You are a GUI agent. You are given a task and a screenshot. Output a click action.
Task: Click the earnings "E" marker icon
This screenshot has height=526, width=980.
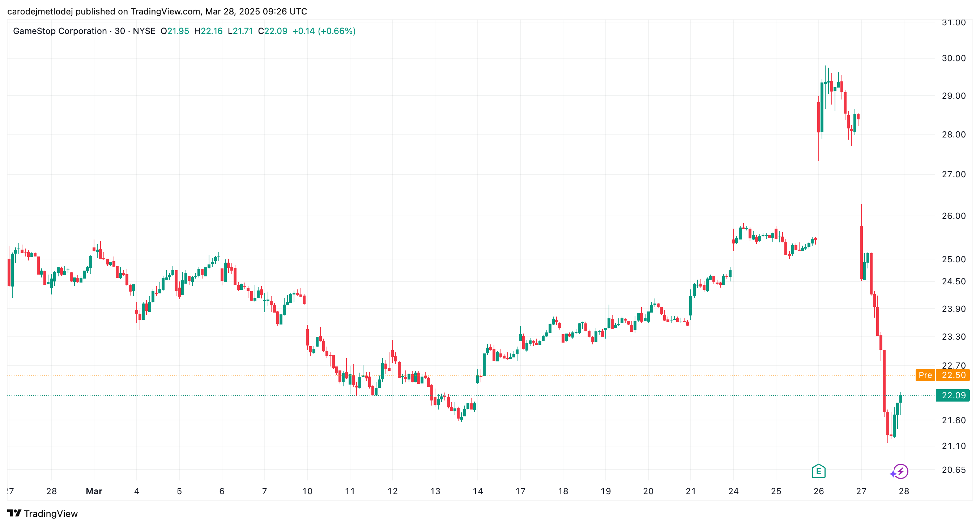click(x=818, y=471)
